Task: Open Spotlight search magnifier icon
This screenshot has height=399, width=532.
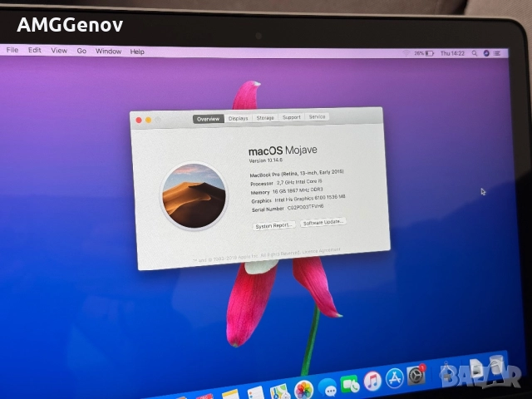Action: coord(475,53)
